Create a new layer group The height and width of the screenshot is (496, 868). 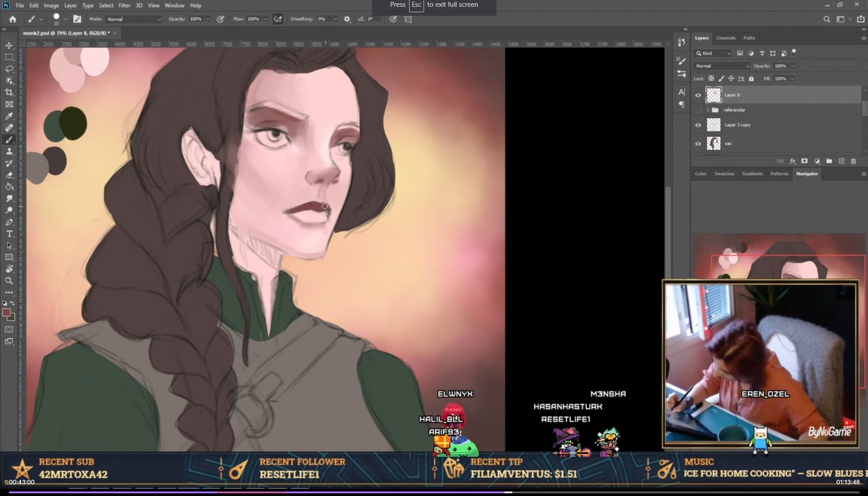coord(829,161)
